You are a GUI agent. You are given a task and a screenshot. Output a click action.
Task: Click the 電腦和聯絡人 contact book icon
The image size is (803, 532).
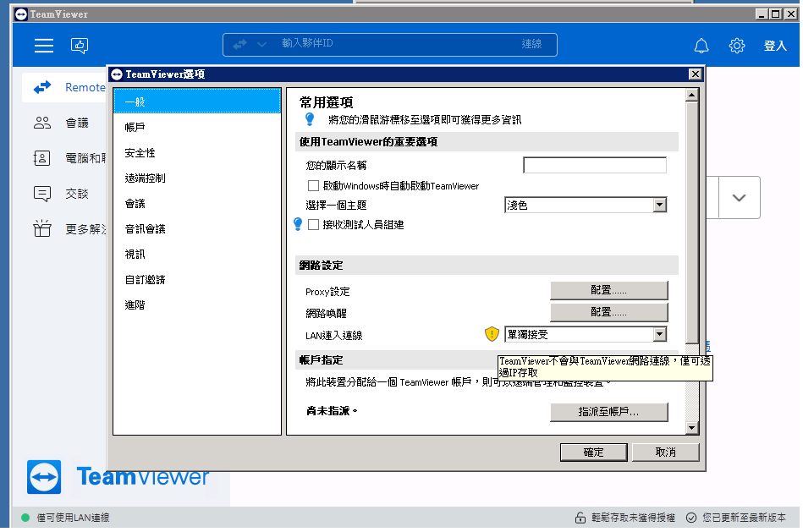point(42,158)
